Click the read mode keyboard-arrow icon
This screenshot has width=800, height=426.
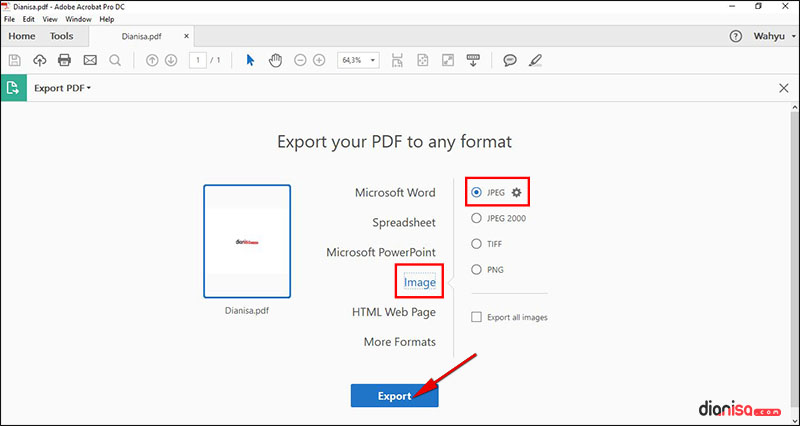473,60
